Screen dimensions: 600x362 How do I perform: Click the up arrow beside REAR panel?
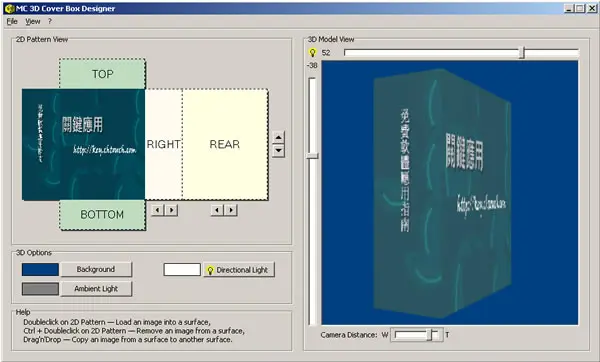279,137
